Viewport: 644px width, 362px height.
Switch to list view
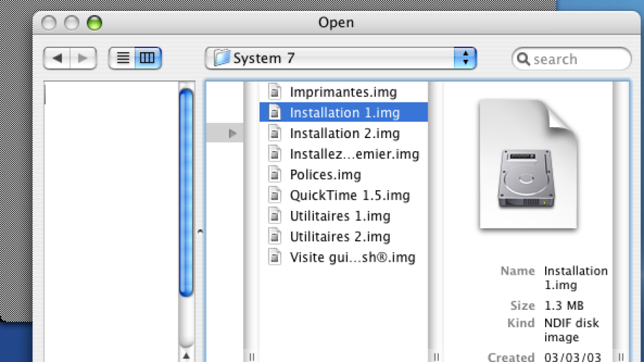point(122,58)
